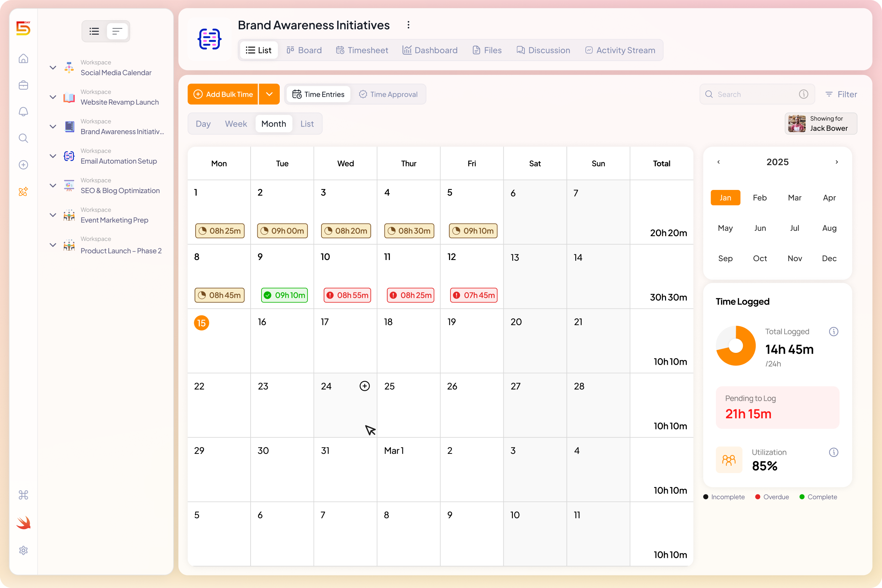Click the plus icon to add new item
Screen dimensions: 882x588
[23, 165]
